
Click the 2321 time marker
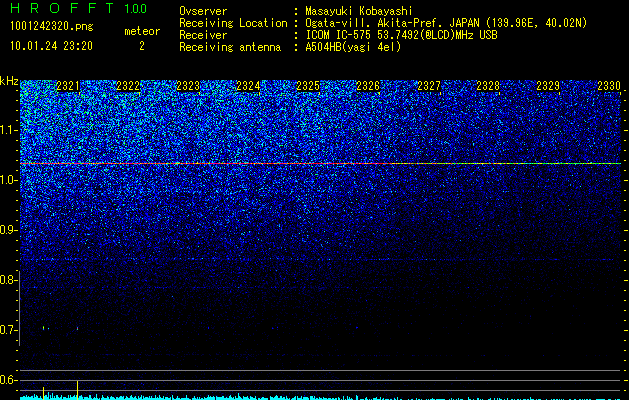coord(68,86)
